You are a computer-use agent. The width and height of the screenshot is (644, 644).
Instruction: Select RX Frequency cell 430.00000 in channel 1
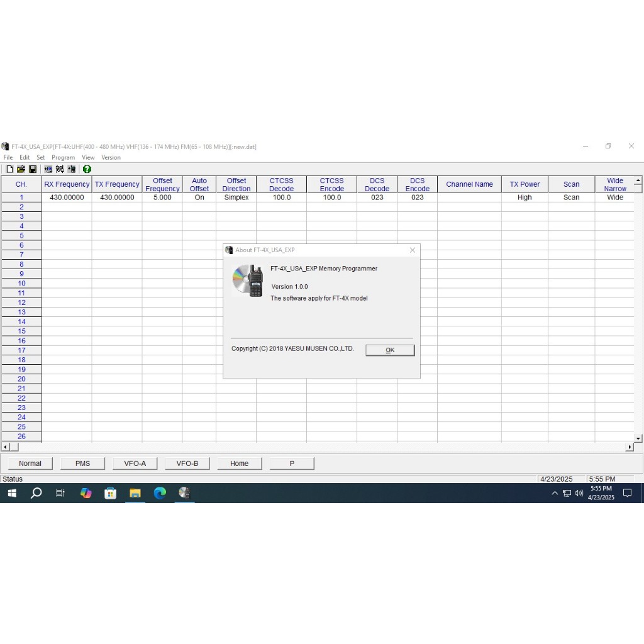tap(67, 197)
